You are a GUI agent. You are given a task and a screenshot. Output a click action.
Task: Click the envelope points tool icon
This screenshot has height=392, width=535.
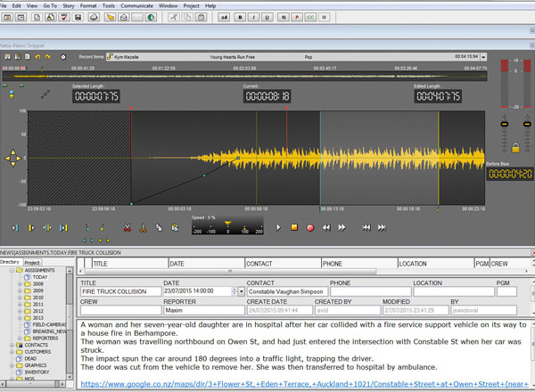(45, 94)
